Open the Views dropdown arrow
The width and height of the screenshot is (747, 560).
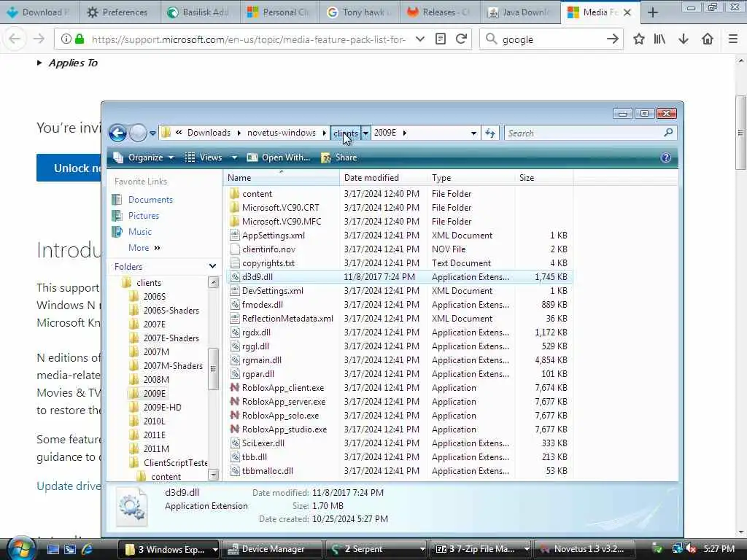click(x=234, y=157)
